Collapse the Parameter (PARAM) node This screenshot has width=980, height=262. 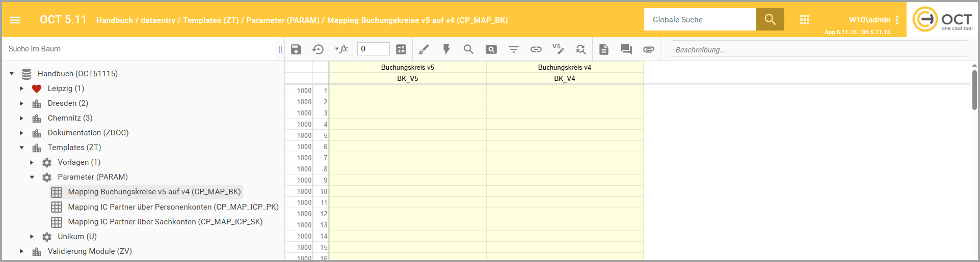(32, 177)
